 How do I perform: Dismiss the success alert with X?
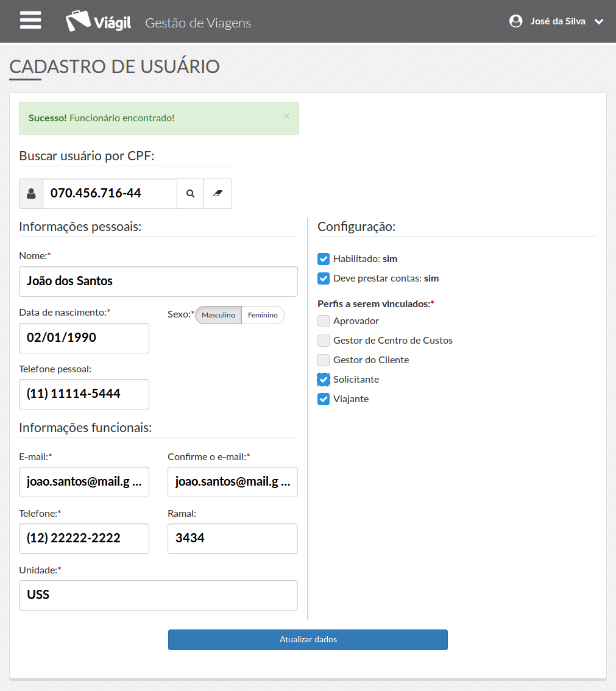(x=286, y=116)
